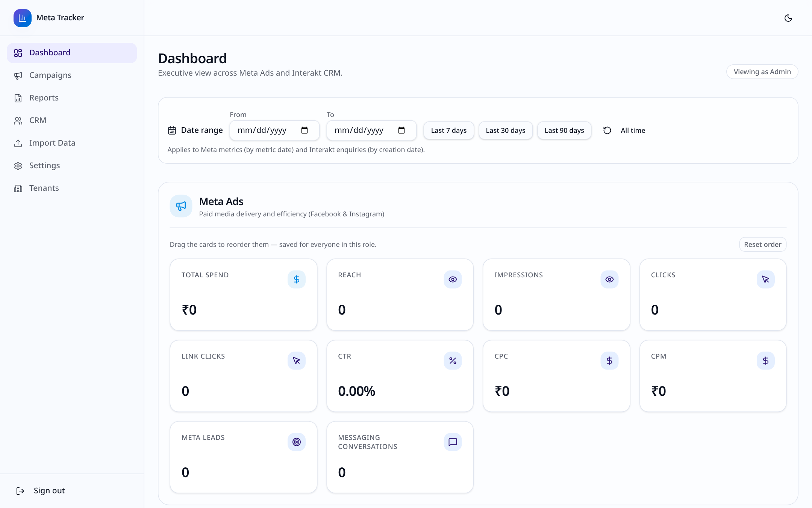
Task: Click the CTR percent icon
Action: click(x=453, y=361)
